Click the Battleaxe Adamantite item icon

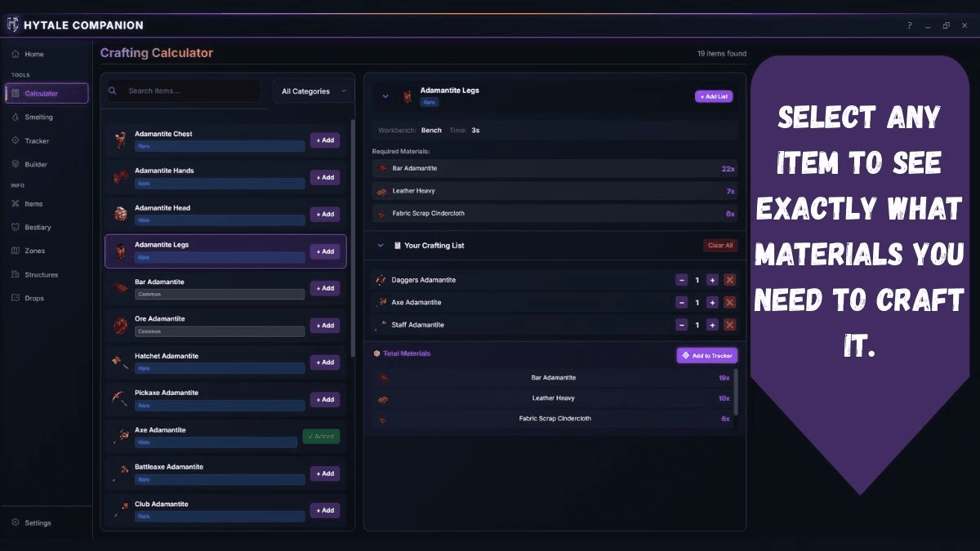coord(121,473)
